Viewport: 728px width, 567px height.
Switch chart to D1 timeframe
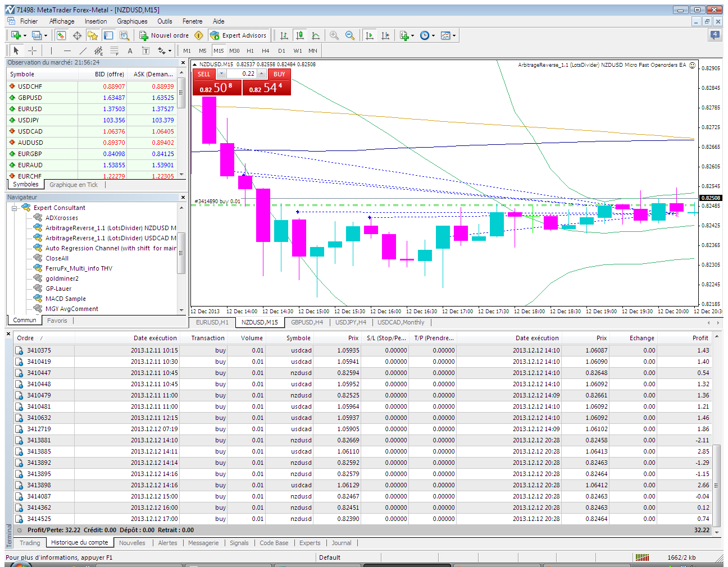(281, 51)
